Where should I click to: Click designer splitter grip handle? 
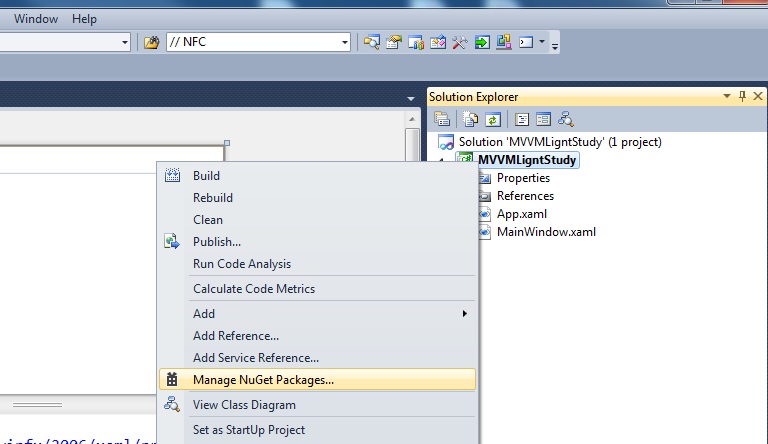click(x=38, y=405)
